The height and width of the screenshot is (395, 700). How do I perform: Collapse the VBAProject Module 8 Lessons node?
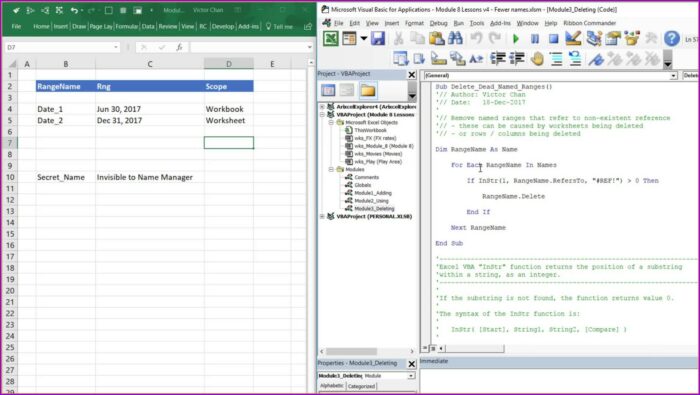click(x=322, y=115)
